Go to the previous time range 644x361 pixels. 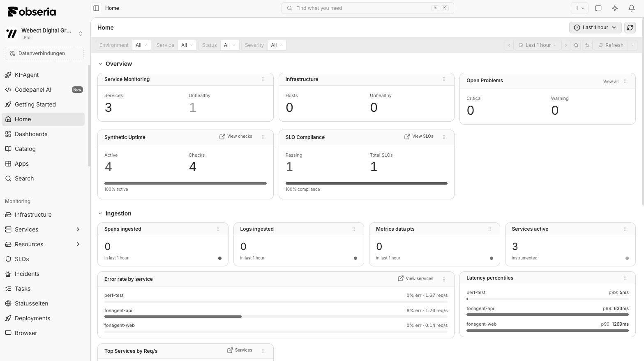coord(509,45)
